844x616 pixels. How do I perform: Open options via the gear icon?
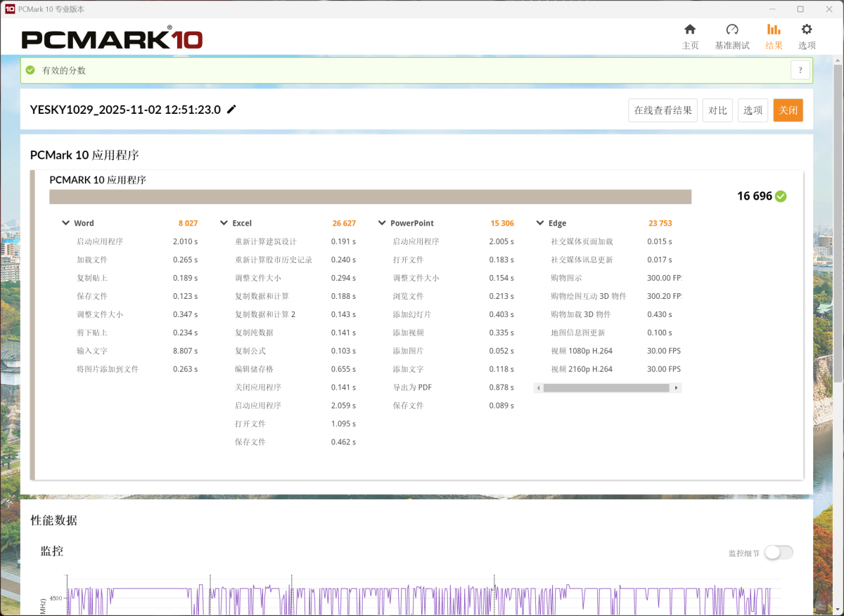[x=807, y=30]
